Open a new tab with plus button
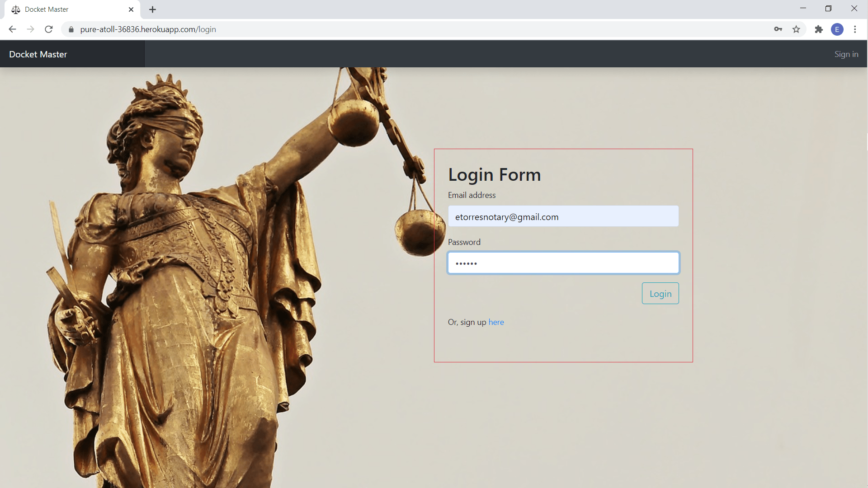Viewport: 868px width, 488px height. [152, 9]
